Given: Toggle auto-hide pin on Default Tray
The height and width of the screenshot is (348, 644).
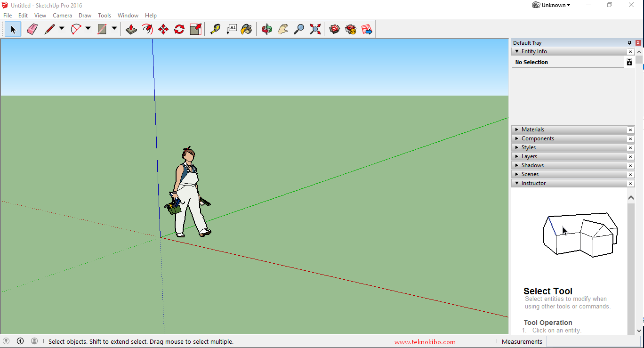Looking at the screenshot, I should coord(630,43).
